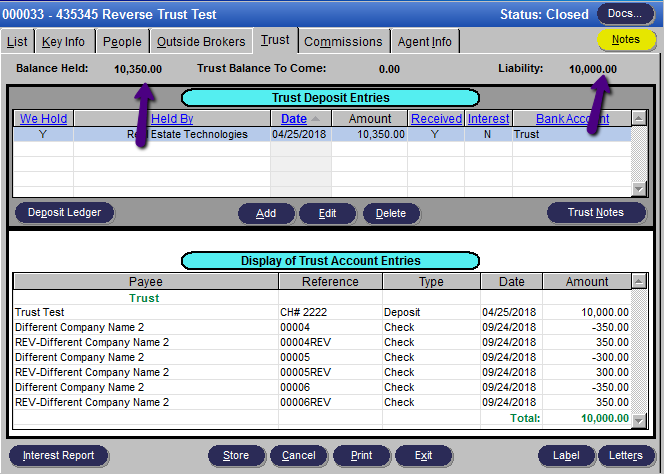Screen dimensions: 664x474
Task: Click the yellow Notes button
Action: 625,40
